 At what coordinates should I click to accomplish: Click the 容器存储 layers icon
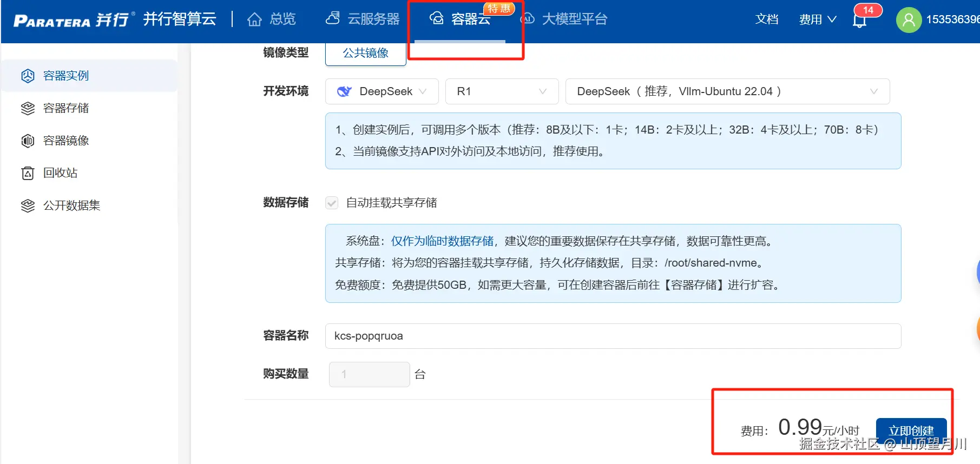pyautogui.click(x=28, y=108)
